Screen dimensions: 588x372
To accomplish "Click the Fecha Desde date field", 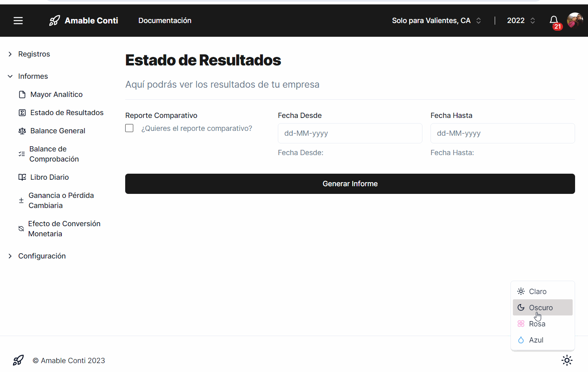I will coord(350,133).
